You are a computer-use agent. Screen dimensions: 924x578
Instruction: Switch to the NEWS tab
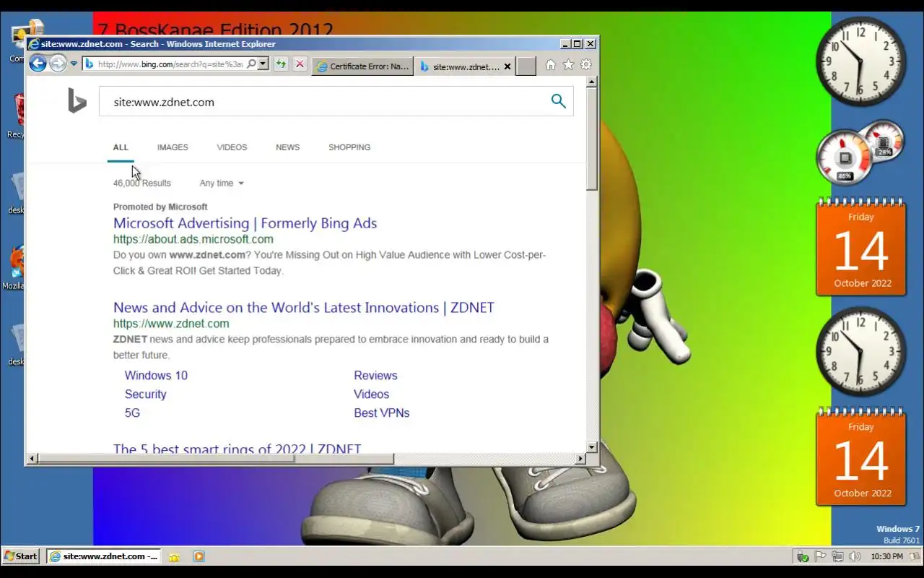(x=287, y=147)
